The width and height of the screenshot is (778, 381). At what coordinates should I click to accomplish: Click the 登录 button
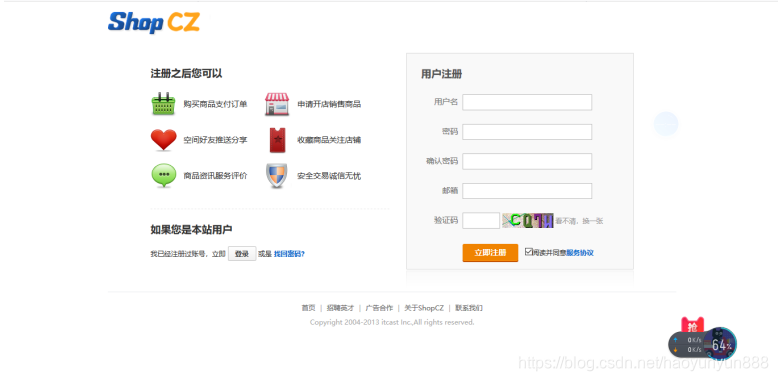pyautogui.click(x=242, y=254)
